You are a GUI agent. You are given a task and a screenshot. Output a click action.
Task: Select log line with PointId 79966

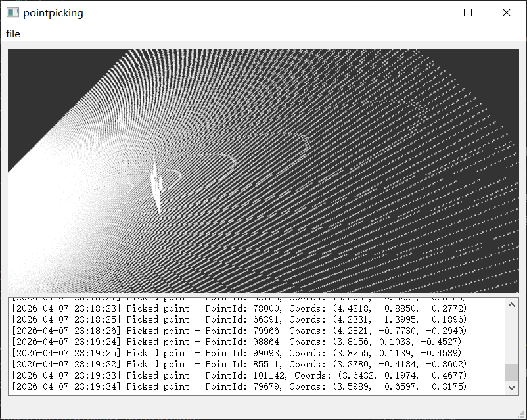[x=239, y=331]
